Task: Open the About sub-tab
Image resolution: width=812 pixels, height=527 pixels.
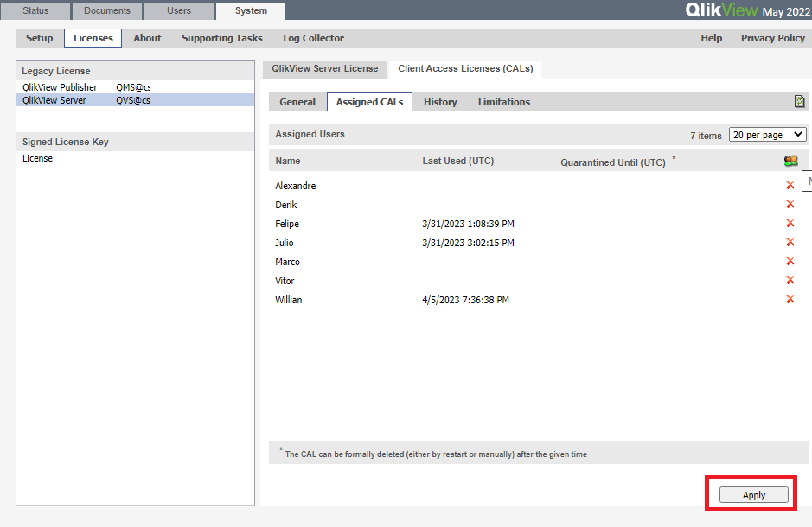Action: (x=147, y=38)
